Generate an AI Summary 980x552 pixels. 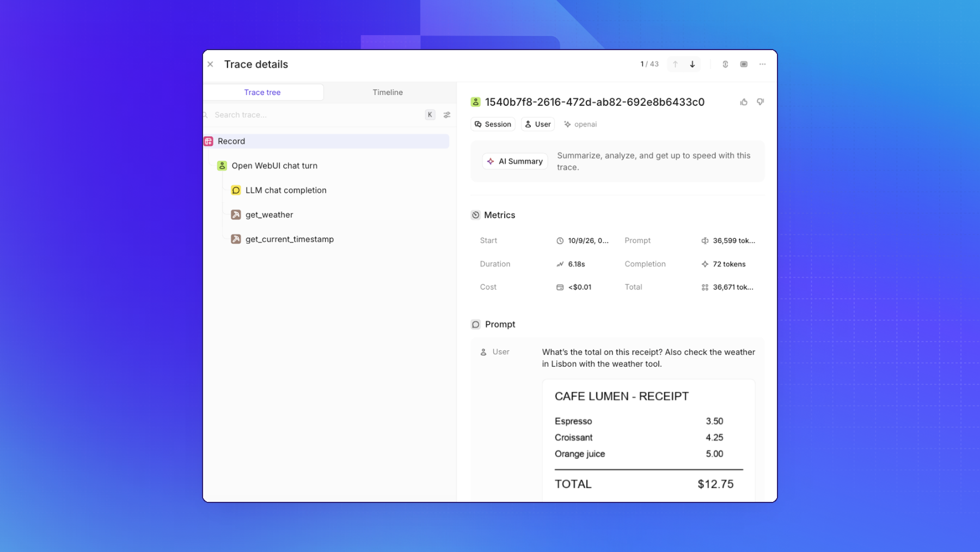[515, 161]
